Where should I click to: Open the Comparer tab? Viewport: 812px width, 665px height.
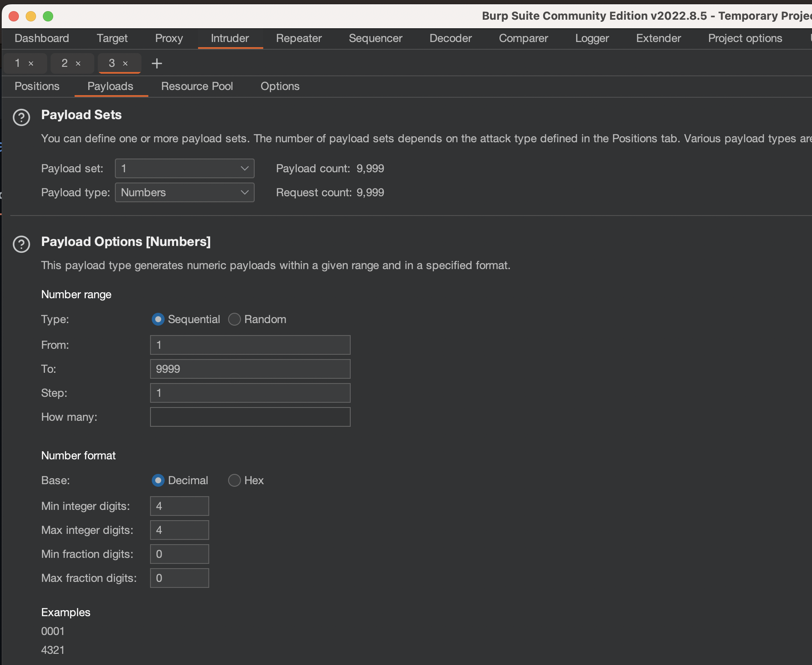pyautogui.click(x=523, y=39)
